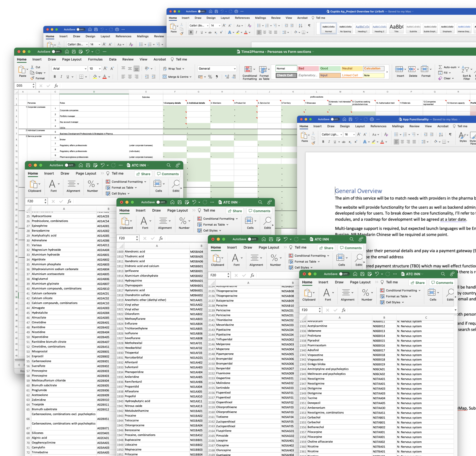476x456 pixels.
Task: Toggle AutoSave in Cupido Ap_Project window
Action: point(202,11)
